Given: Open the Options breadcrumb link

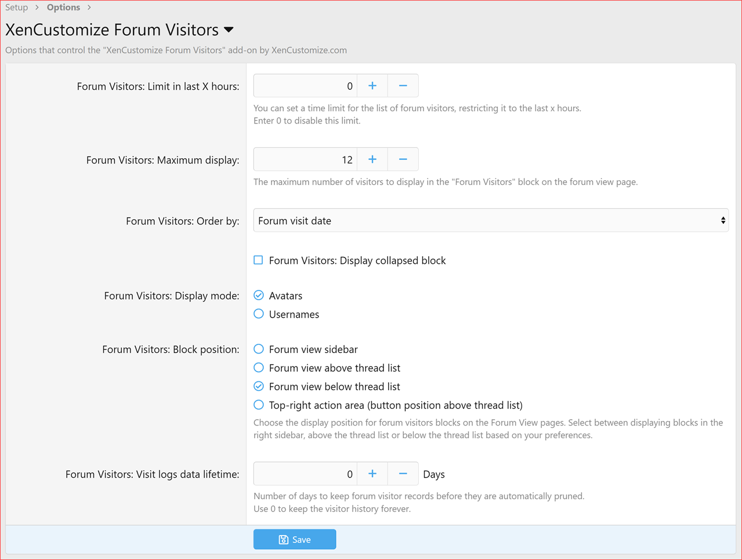Looking at the screenshot, I should click(63, 7).
